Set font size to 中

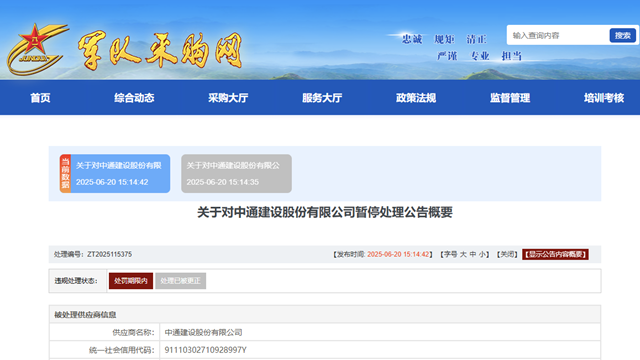click(473, 254)
